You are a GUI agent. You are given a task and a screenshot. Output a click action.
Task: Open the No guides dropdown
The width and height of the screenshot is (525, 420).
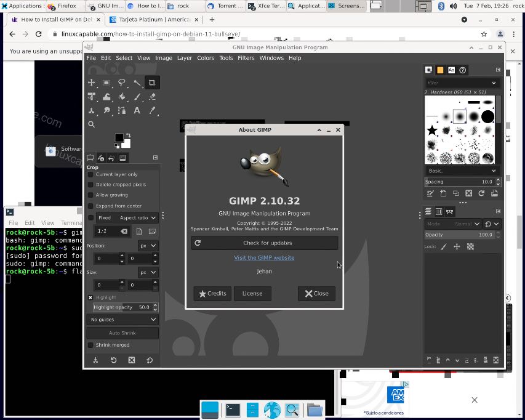click(122, 320)
